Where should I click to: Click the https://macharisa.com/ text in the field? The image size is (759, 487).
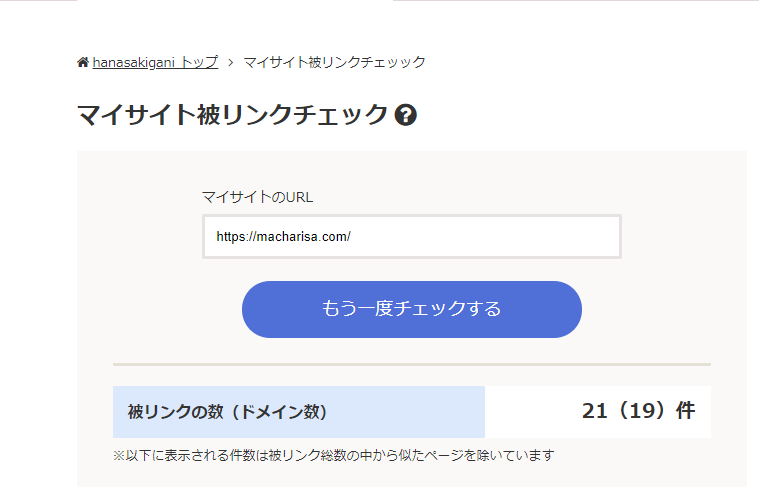point(284,237)
